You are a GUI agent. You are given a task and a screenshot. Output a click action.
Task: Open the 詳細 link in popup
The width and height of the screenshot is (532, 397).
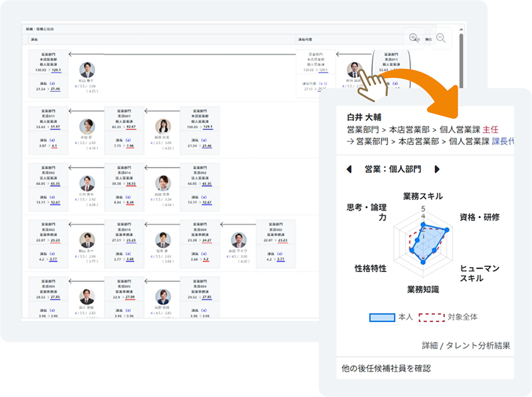tap(429, 345)
